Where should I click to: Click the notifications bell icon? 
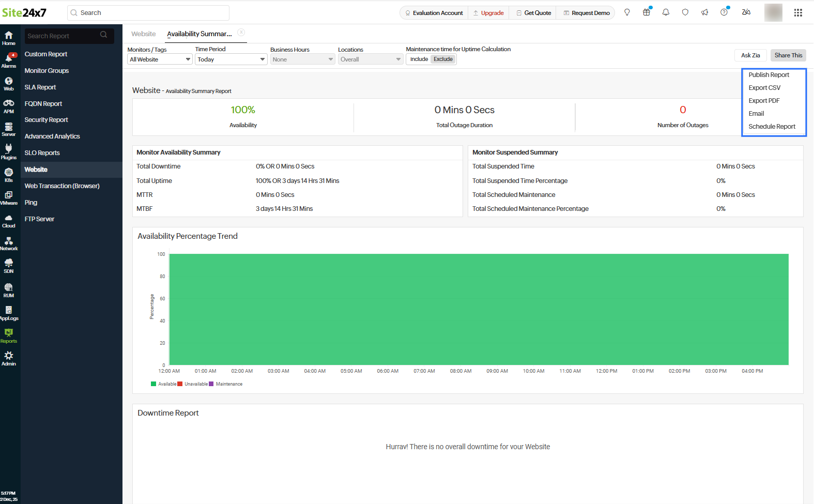[x=666, y=12]
